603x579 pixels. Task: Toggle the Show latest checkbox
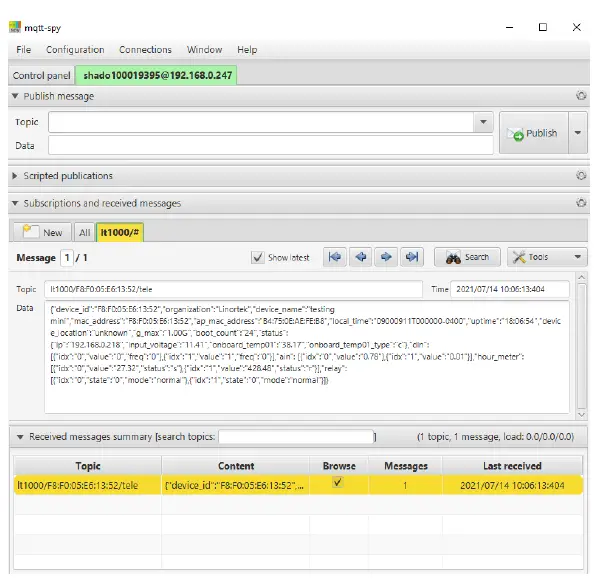coord(257,257)
